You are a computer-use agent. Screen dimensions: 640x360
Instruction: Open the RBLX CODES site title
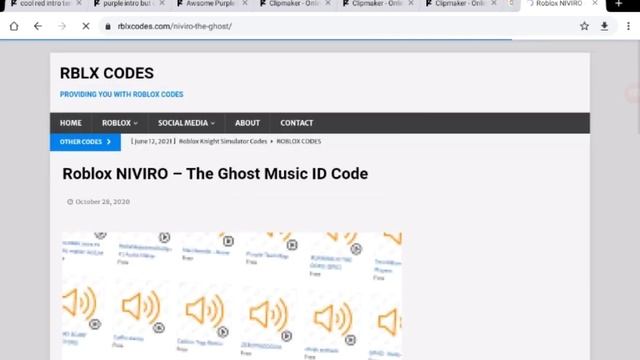point(107,73)
